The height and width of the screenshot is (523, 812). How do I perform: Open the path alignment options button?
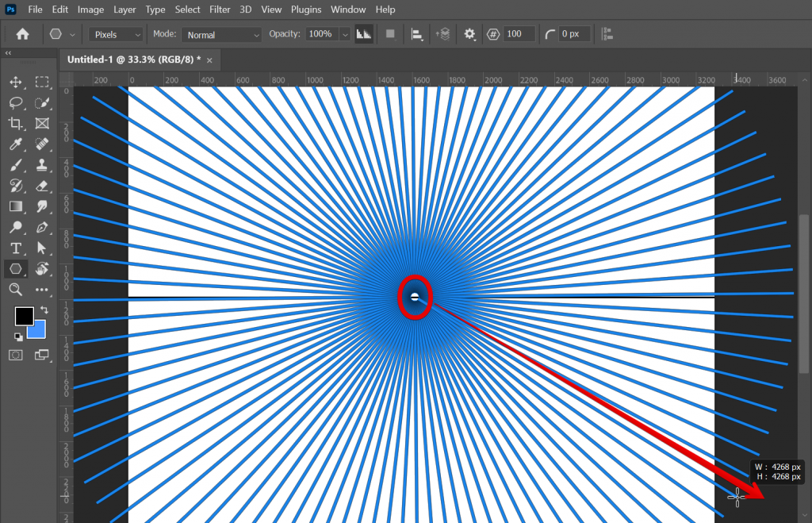pos(418,34)
